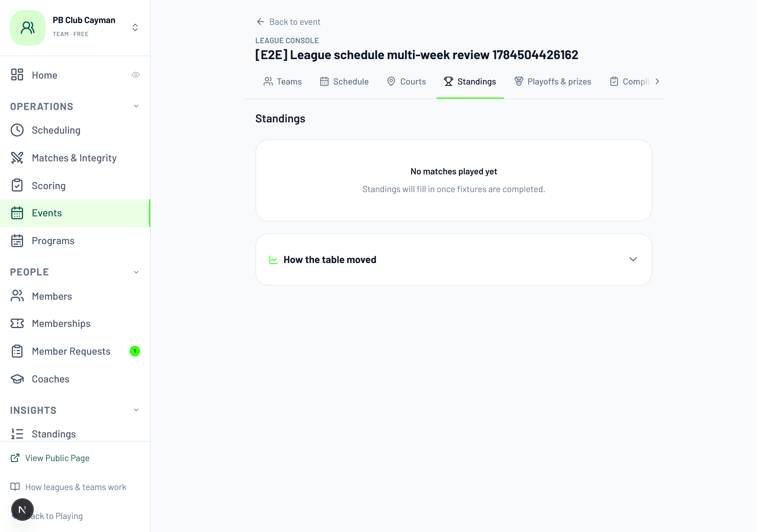Collapse the INSIGHTS section chevron
The image size is (757, 532).
click(136, 410)
